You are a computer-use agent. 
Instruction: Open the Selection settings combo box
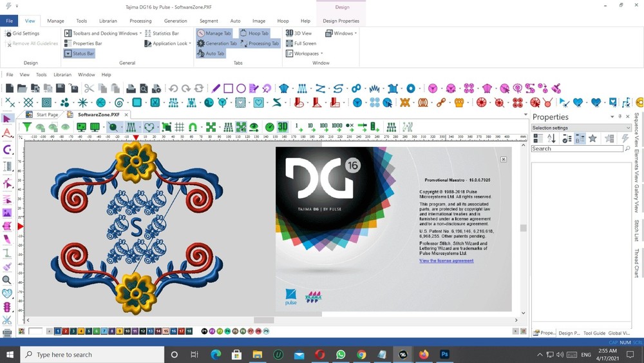pyautogui.click(x=581, y=128)
